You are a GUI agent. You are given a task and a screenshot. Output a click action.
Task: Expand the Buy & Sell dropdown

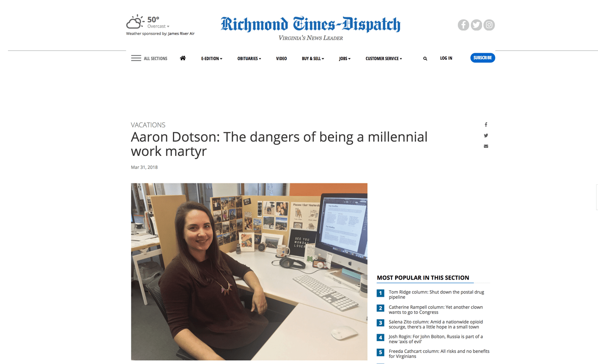[x=313, y=59]
